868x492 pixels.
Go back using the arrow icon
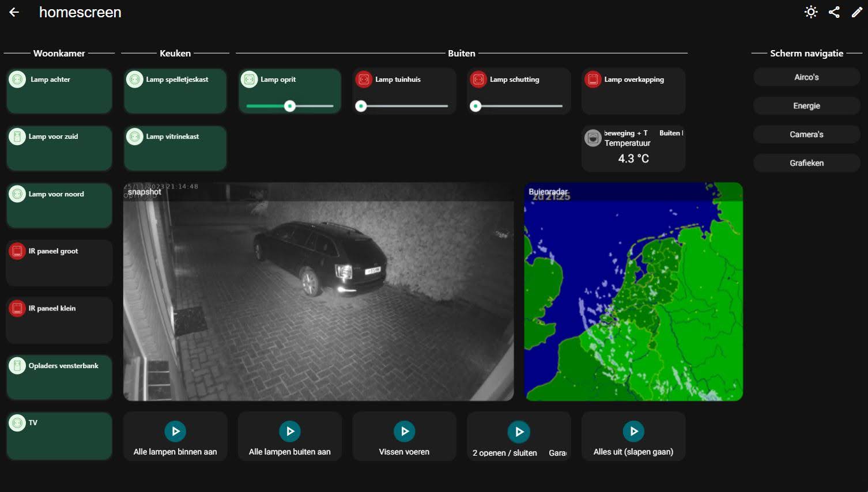tap(14, 12)
